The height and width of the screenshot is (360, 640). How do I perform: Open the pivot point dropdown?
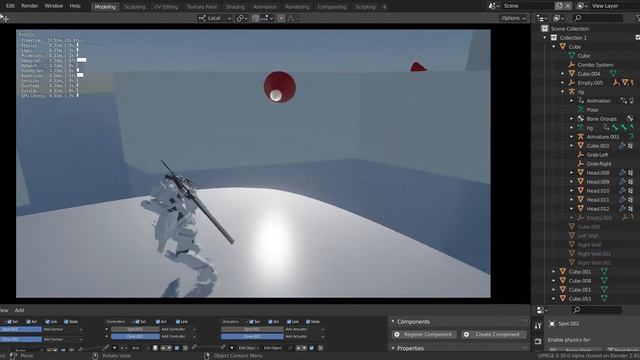click(x=242, y=18)
